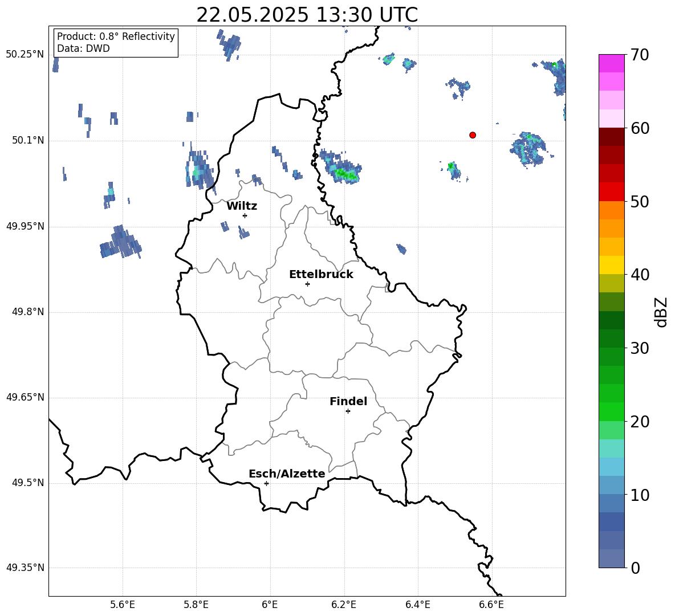The height and width of the screenshot is (616, 675).
Task: Click the 0 colorbar tick label
Action: click(636, 568)
